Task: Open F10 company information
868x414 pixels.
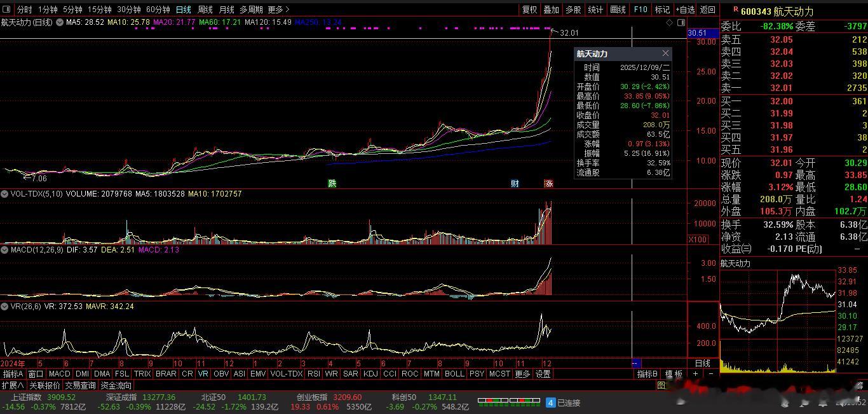Action: point(641,10)
